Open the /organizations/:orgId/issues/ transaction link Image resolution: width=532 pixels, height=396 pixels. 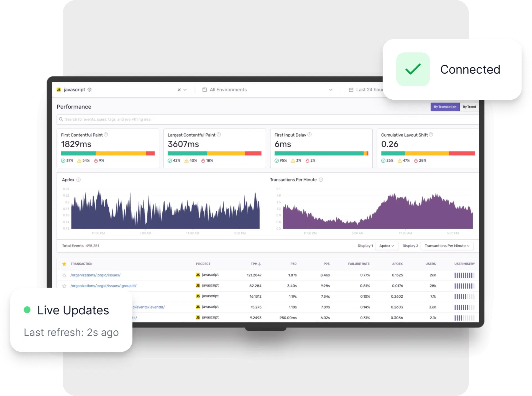pyautogui.click(x=95, y=275)
